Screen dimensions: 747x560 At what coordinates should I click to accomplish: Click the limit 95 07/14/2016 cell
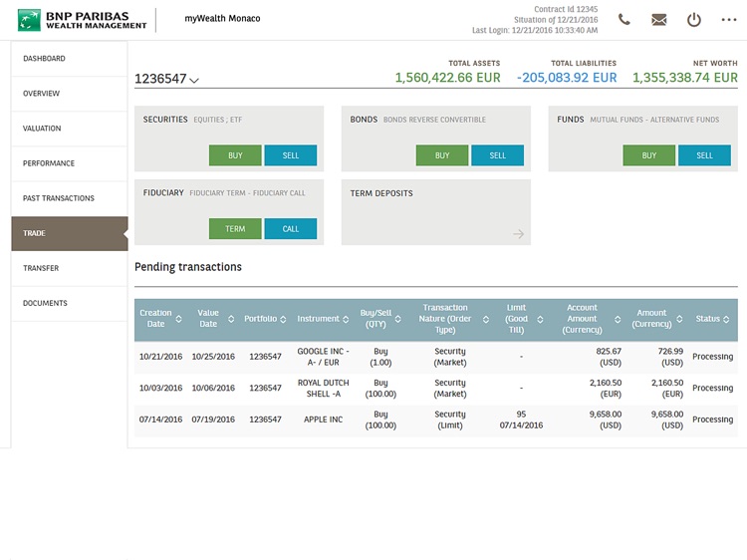pos(521,420)
